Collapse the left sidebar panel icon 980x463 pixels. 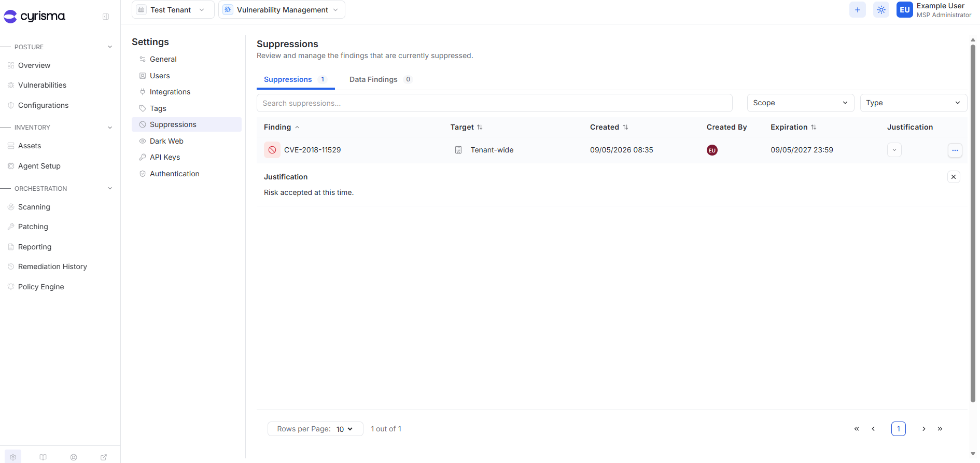(106, 17)
